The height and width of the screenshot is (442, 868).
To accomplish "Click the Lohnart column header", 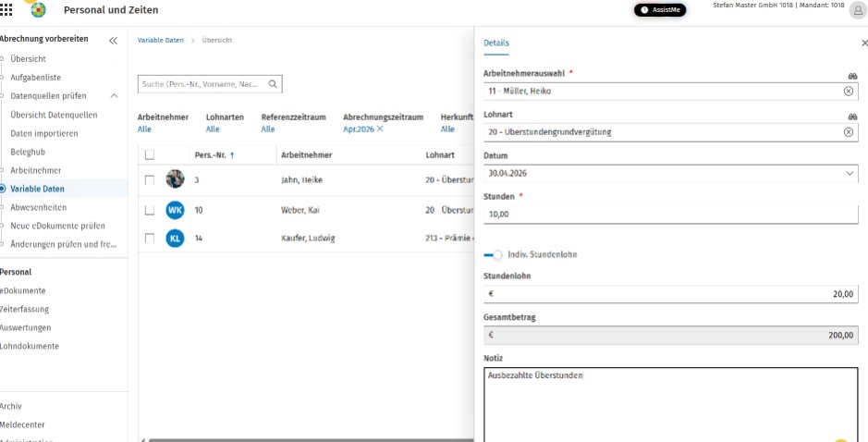I will (x=440, y=155).
